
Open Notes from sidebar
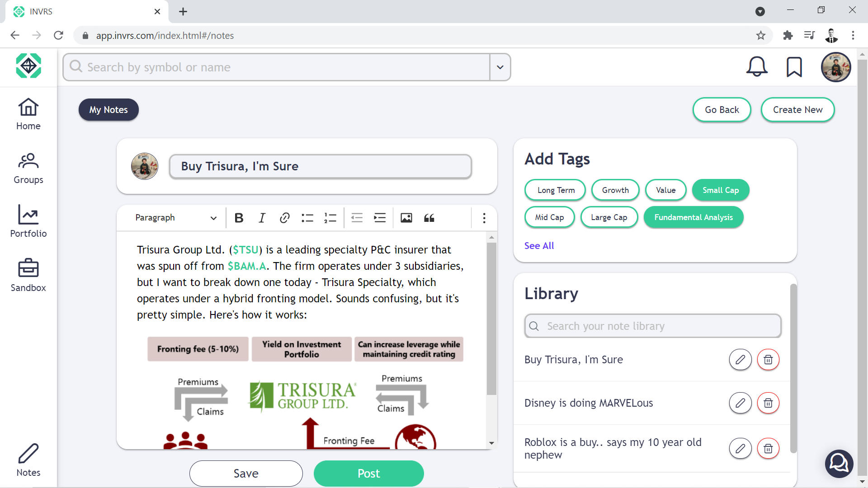(x=28, y=460)
